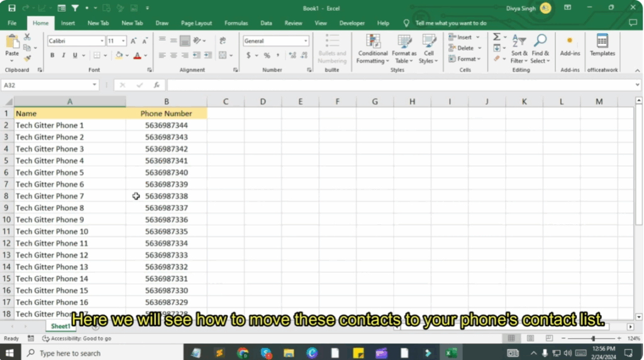Click the File Explorer icon in taskbar
644x360 pixels.
[289, 353]
